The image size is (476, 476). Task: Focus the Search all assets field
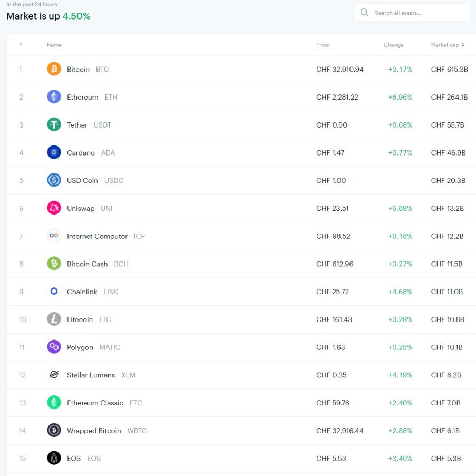tap(412, 13)
